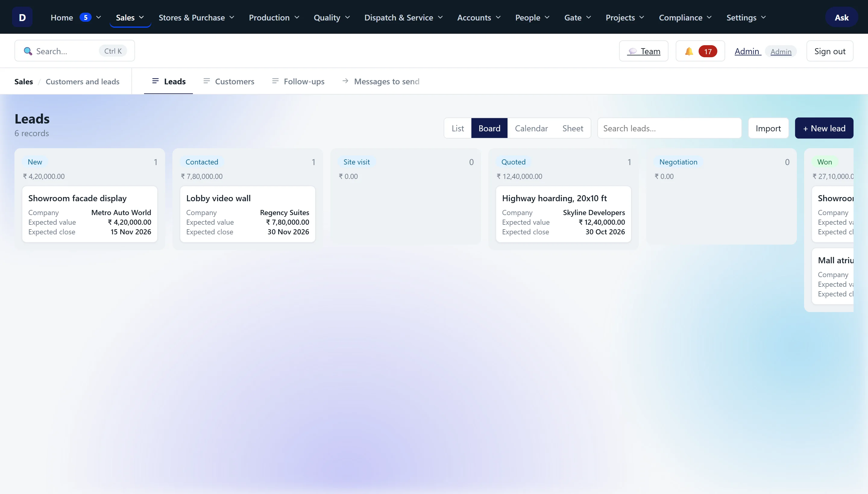The image size is (868, 494).
Task: Open the Showroom facade display card
Action: coord(90,214)
